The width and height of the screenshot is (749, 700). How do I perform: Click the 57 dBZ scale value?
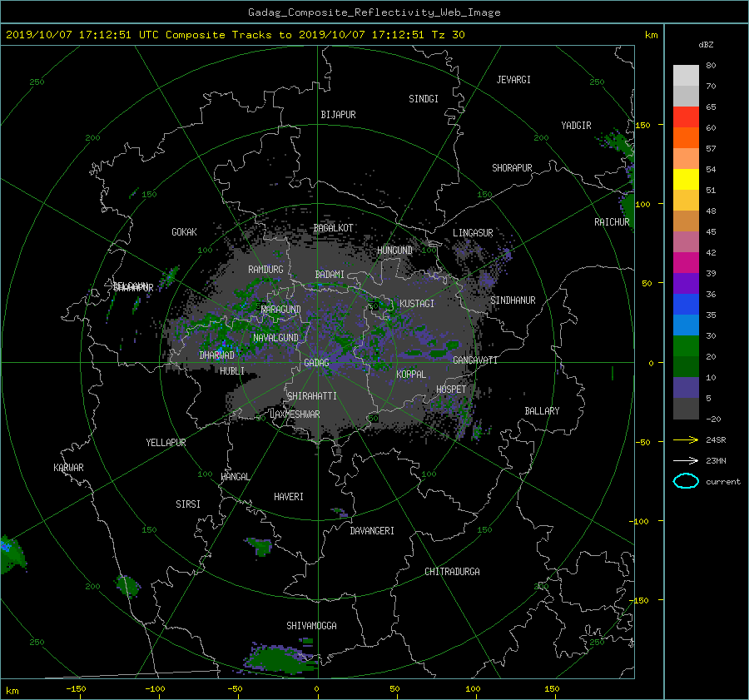tap(711, 149)
